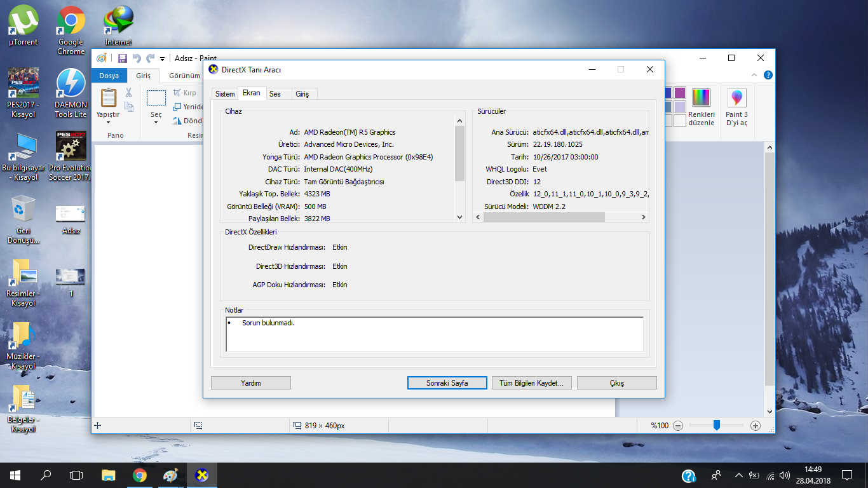Open the µTorrent desktop shortcut
This screenshot has width=868, height=488.
point(23,27)
